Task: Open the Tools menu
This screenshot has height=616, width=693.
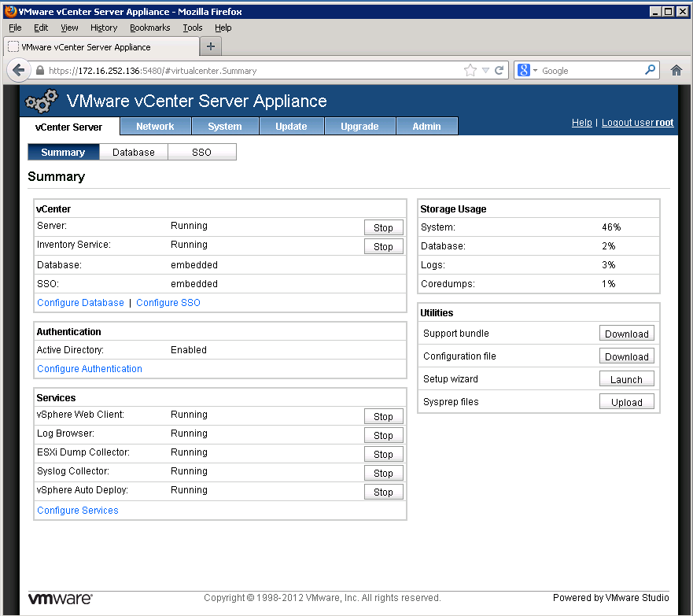Action: (193, 28)
